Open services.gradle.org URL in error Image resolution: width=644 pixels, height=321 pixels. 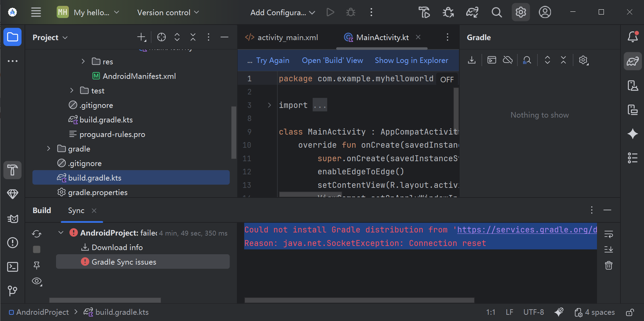[527, 230]
